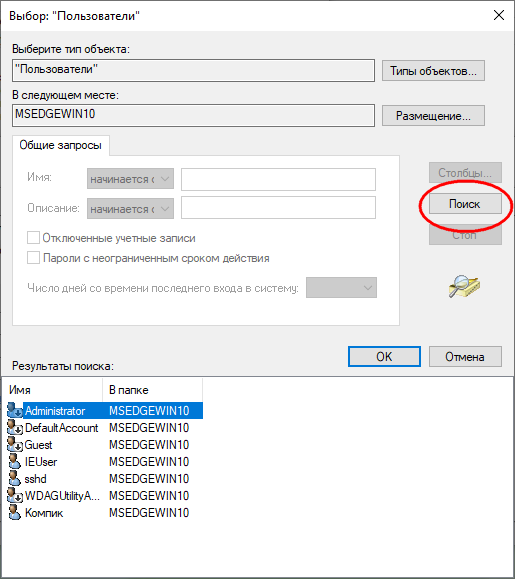Click the Поиск button
515x579 pixels.
(x=465, y=204)
